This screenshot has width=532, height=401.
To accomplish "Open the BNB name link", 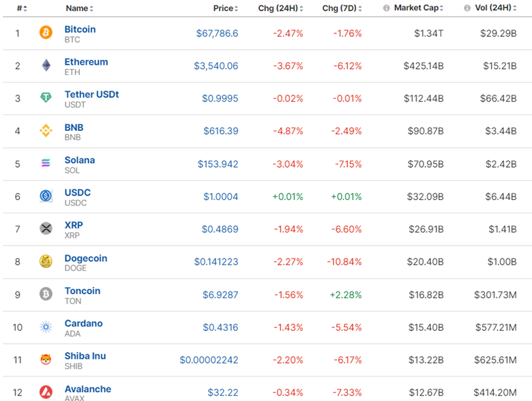I will point(74,128).
